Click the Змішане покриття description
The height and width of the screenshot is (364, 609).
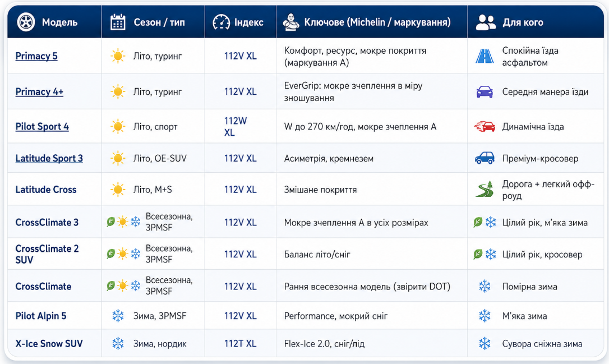pos(320,190)
